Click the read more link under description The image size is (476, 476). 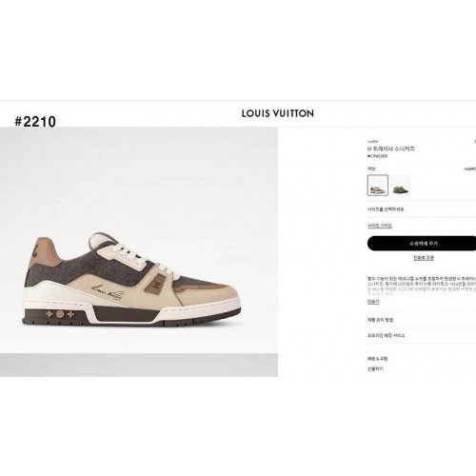click(373, 302)
